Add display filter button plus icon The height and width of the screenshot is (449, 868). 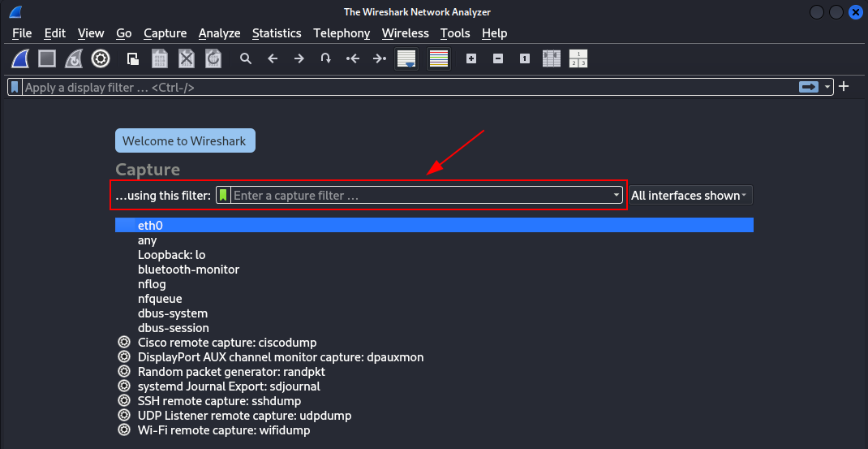(844, 87)
